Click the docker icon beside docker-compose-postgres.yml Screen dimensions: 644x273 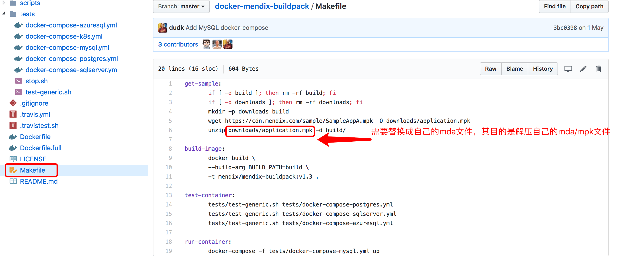click(19, 59)
